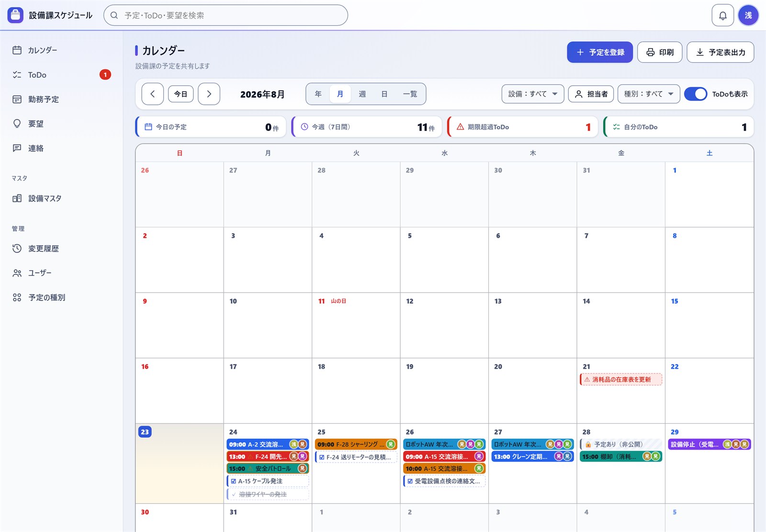This screenshot has width=766, height=532.
Task: Open 予定の種別 settings page
Action: click(61, 297)
